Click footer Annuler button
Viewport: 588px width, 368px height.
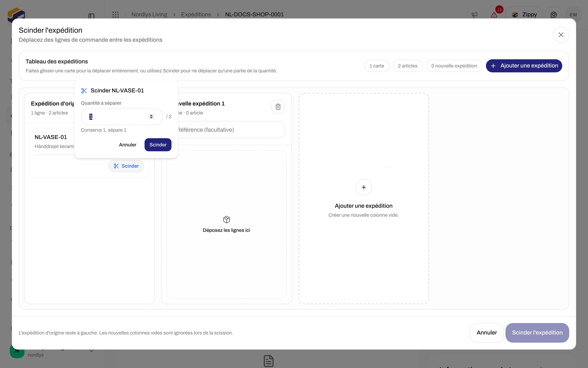click(487, 333)
